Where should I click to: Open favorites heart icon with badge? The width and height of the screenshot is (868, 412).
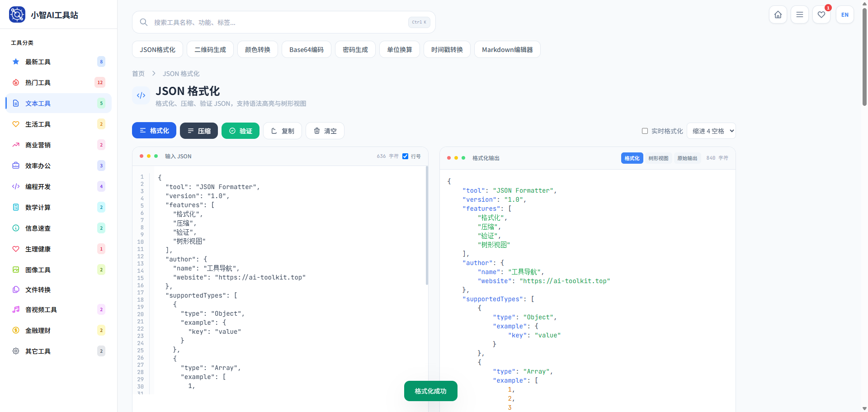pyautogui.click(x=821, y=14)
